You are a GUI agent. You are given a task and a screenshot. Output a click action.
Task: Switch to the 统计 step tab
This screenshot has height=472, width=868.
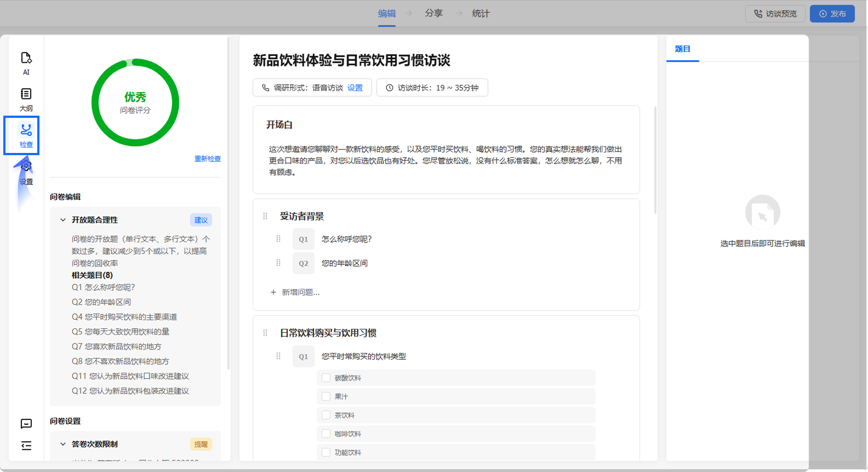click(481, 13)
